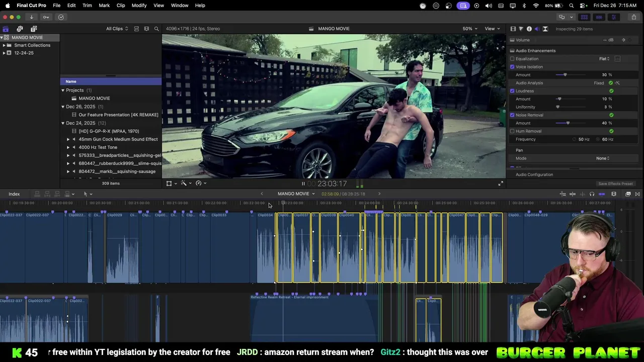Pause playback button under viewer
644x362 pixels.
click(x=303, y=184)
